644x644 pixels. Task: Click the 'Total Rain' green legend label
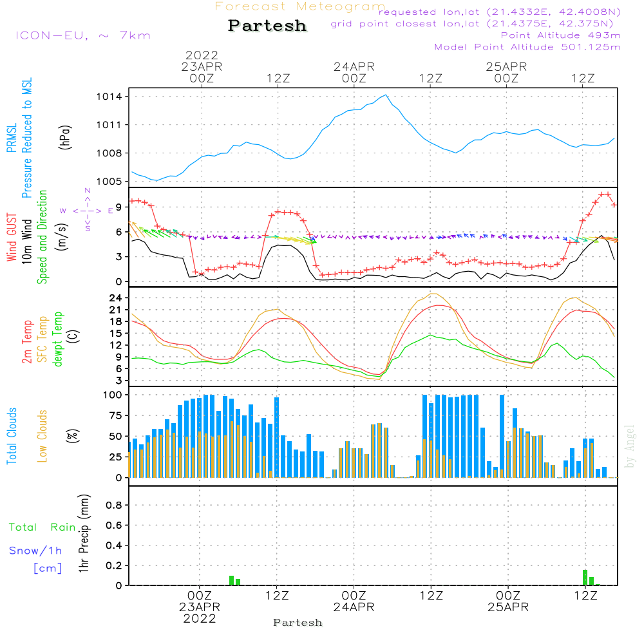(x=43, y=527)
